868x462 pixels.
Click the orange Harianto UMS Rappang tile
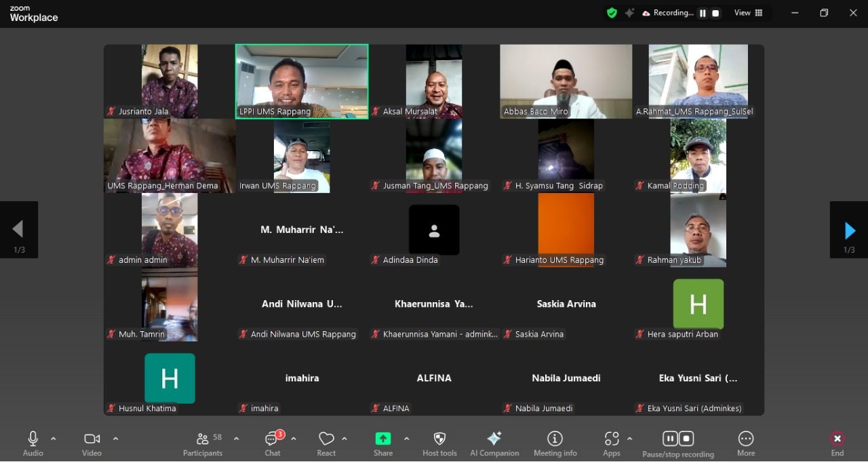(x=566, y=230)
